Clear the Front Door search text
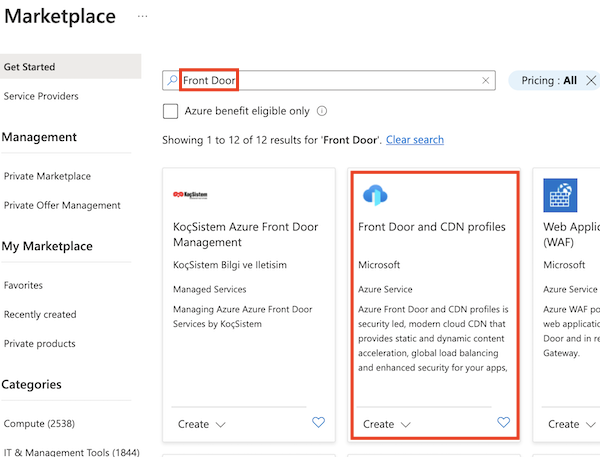The width and height of the screenshot is (600, 457). pyautogui.click(x=485, y=80)
